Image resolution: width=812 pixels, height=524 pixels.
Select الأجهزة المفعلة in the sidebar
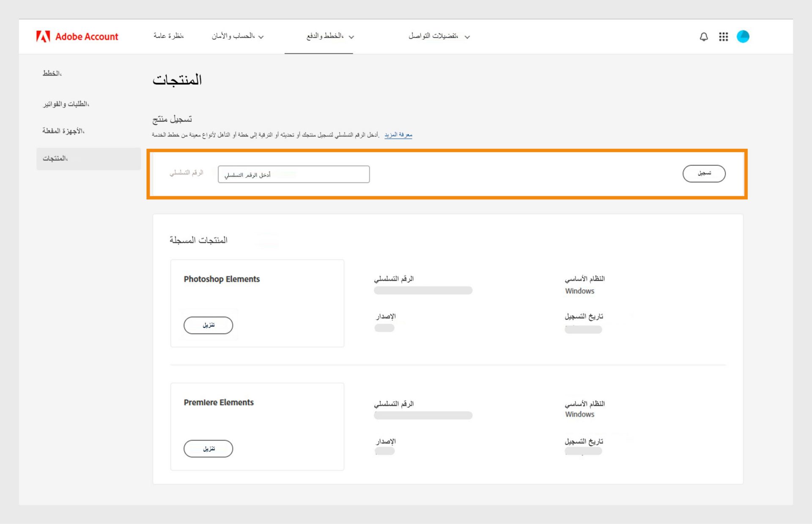coord(63,131)
